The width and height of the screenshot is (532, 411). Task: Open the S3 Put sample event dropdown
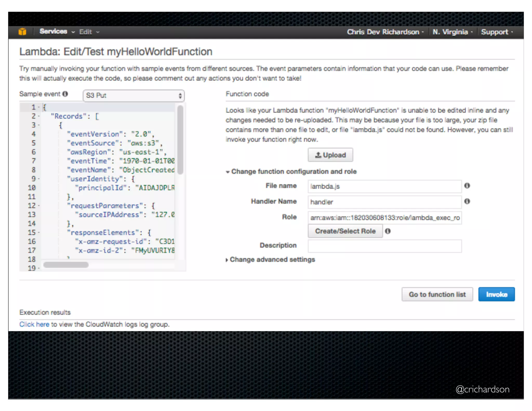(134, 95)
